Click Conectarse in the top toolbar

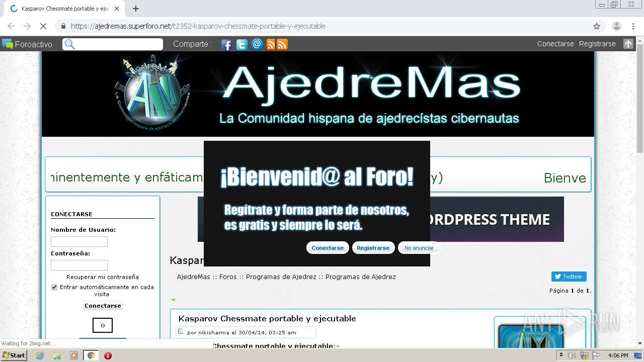click(x=555, y=44)
